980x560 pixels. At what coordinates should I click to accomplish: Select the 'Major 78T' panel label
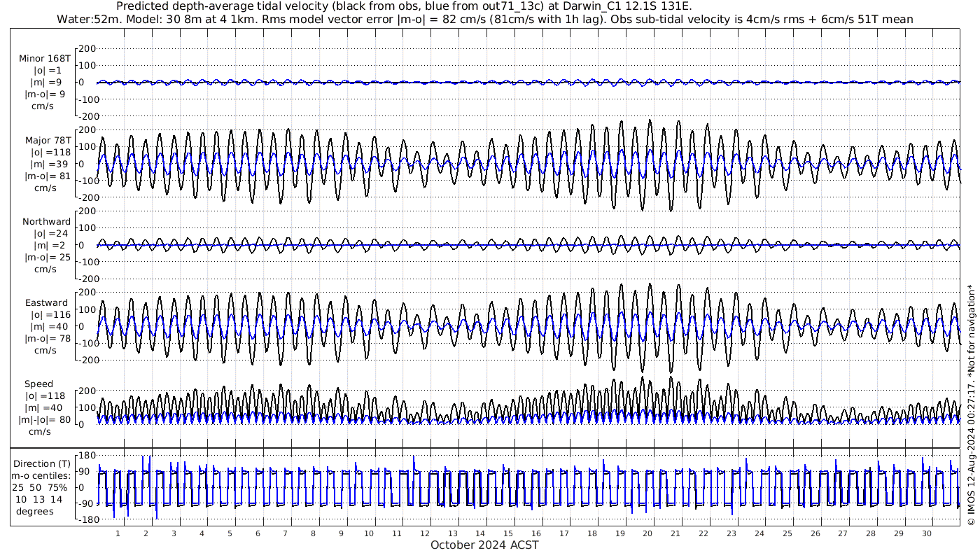pos(48,140)
